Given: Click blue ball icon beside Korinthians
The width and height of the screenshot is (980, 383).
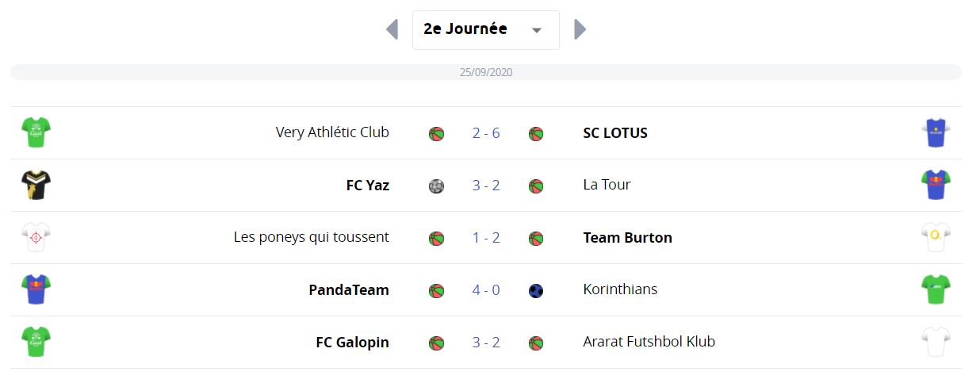Looking at the screenshot, I should click(x=536, y=291).
